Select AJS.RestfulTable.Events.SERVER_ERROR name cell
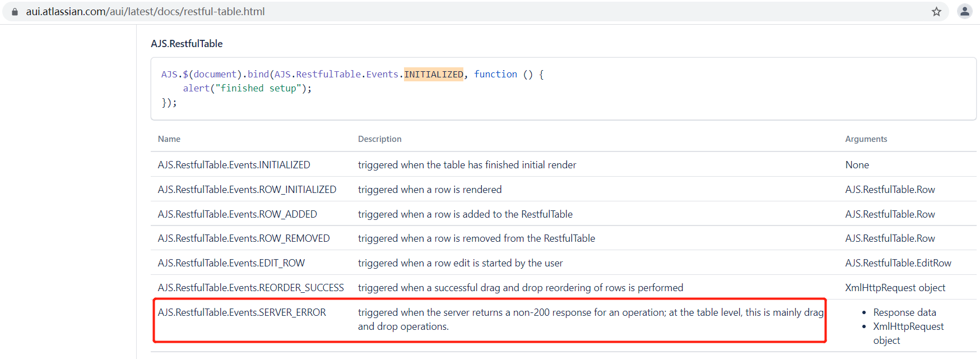Screen dimensions: 980x359 (x=242, y=312)
